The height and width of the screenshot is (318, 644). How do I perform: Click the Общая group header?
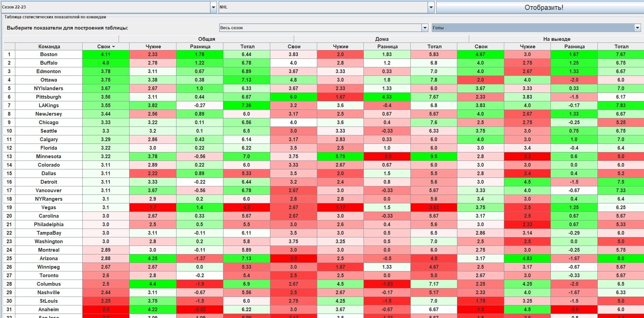click(206, 39)
